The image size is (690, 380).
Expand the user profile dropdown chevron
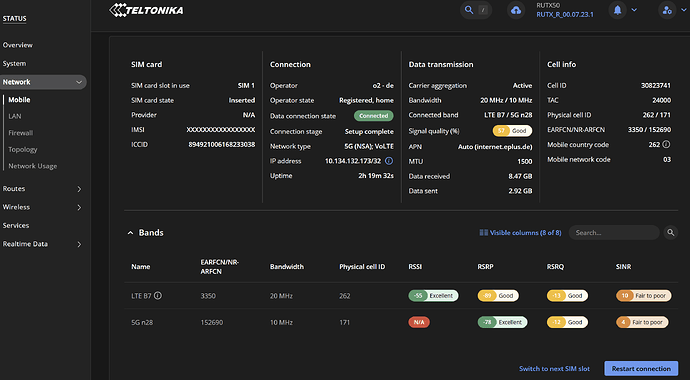[x=683, y=10]
